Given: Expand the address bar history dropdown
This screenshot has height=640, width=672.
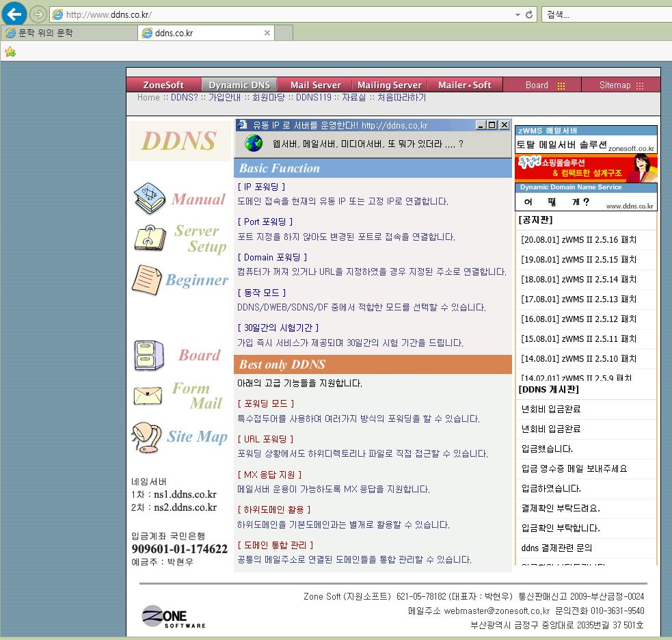Looking at the screenshot, I should click(x=517, y=14).
